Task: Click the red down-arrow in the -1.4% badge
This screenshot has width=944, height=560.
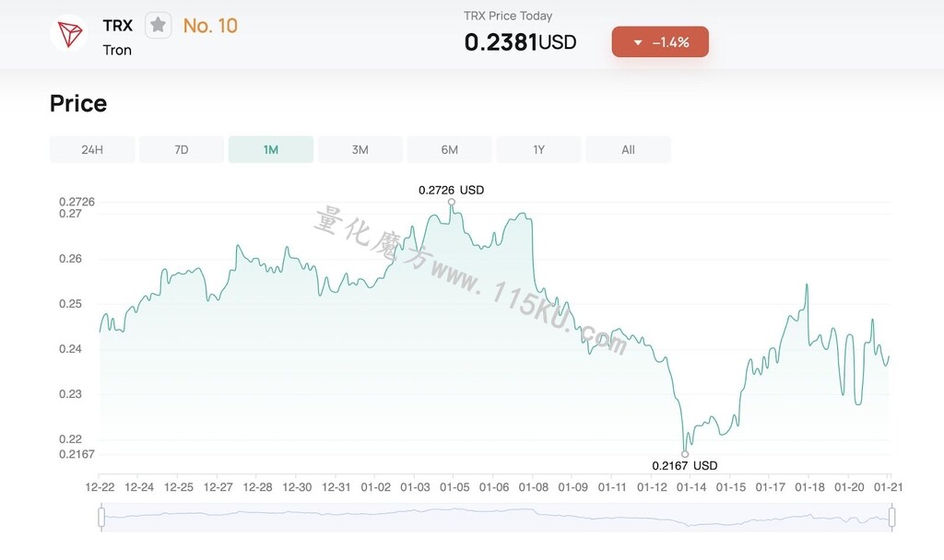Action: (638, 42)
